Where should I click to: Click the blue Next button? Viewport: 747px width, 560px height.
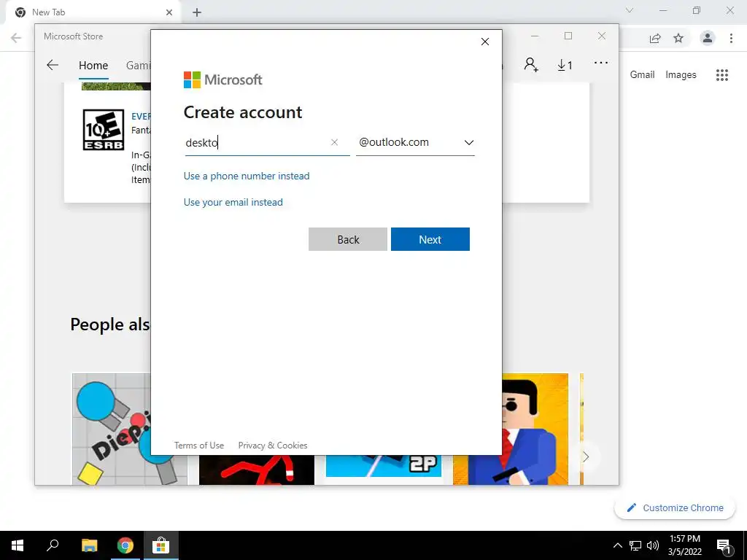click(x=430, y=239)
